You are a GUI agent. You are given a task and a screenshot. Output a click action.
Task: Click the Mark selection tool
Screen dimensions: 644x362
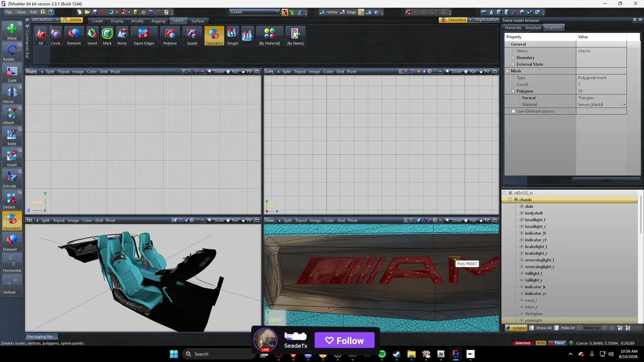107,36
